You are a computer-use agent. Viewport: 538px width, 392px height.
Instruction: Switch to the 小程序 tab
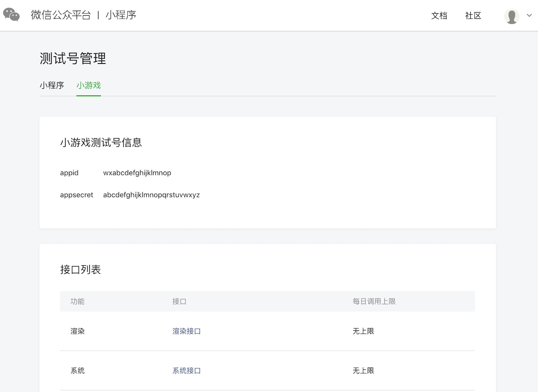[52, 85]
